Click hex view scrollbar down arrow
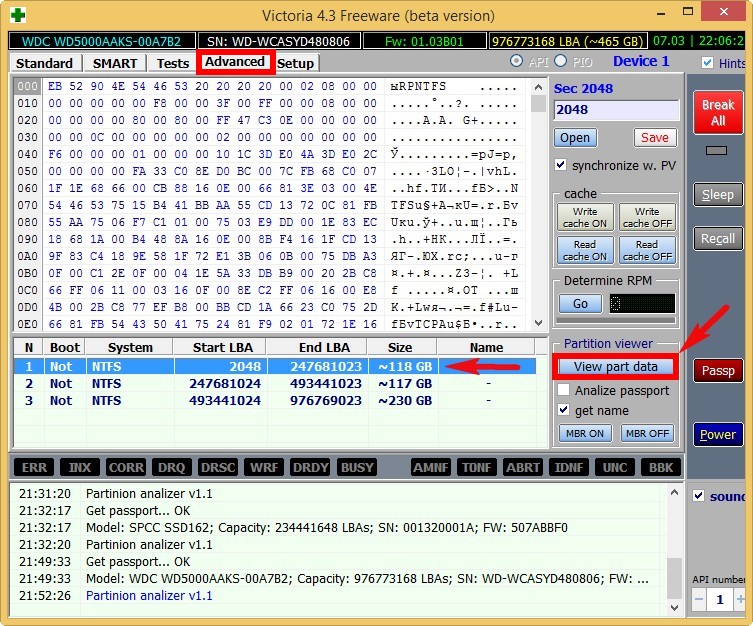The image size is (753, 626). (538, 323)
